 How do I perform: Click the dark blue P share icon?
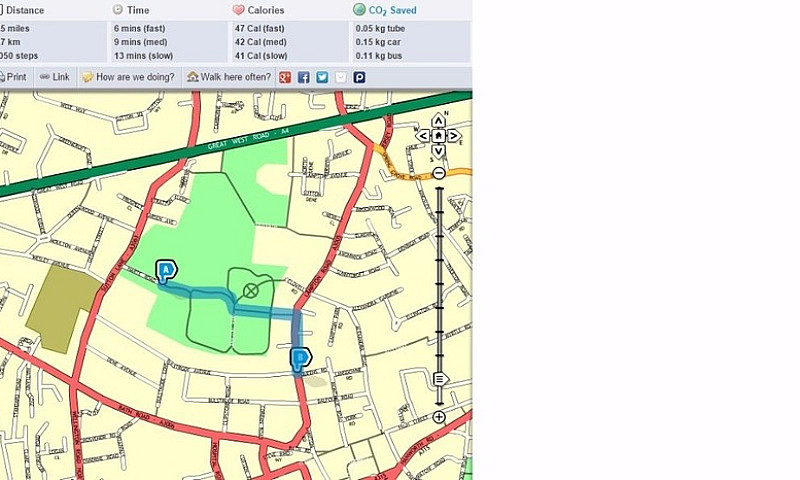click(x=359, y=78)
